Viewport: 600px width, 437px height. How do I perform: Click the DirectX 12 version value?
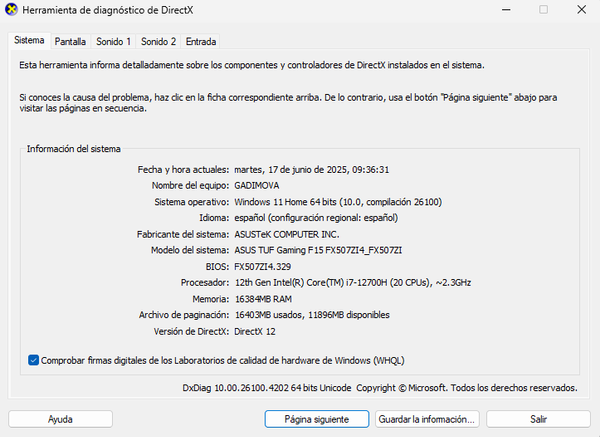coord(255,331)
